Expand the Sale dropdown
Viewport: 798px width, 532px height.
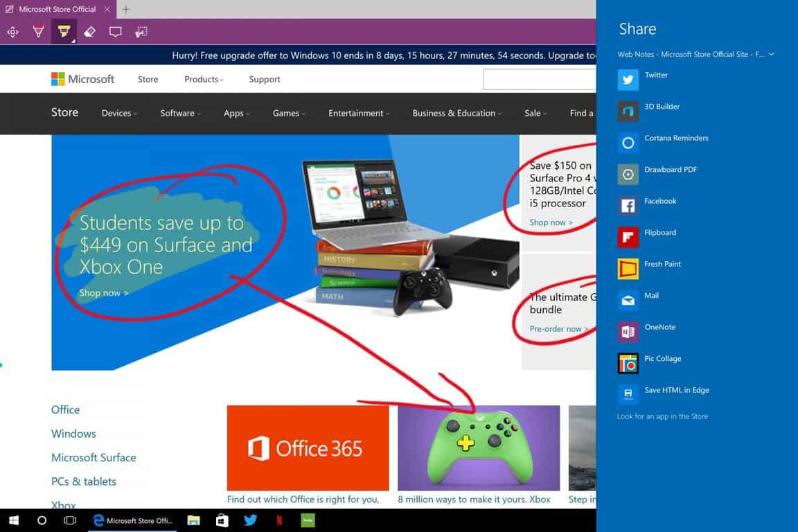tap(535, 113)
